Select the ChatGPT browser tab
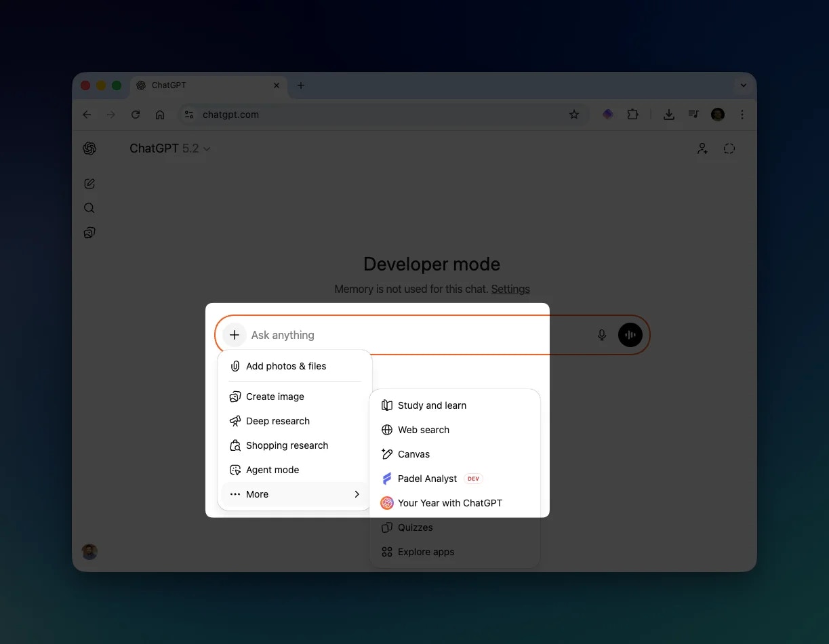 click(x=208, y=85)
